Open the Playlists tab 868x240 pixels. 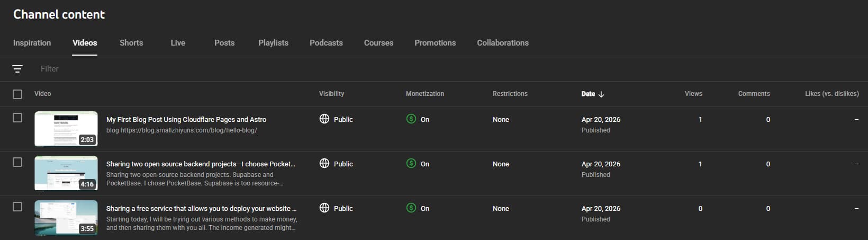[273, 43]
